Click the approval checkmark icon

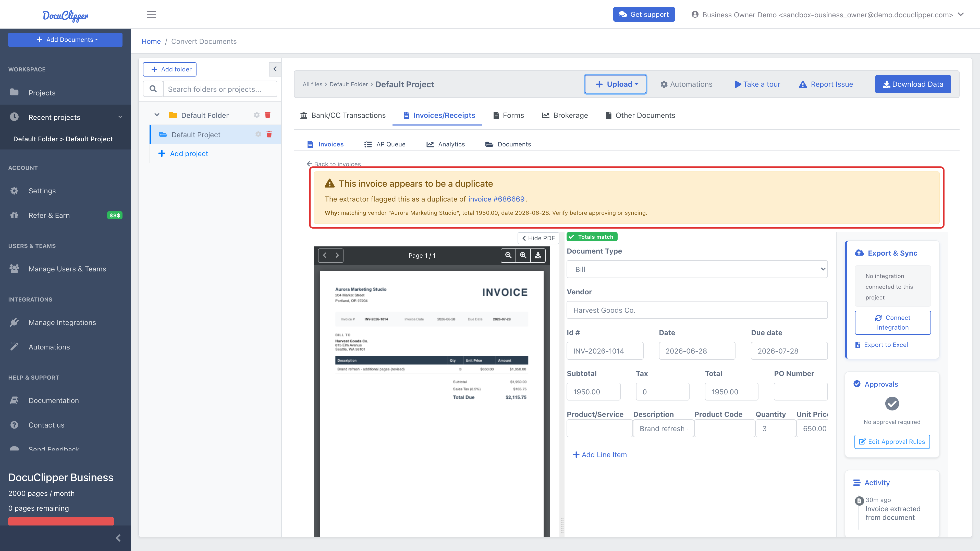tap(892, 404)
